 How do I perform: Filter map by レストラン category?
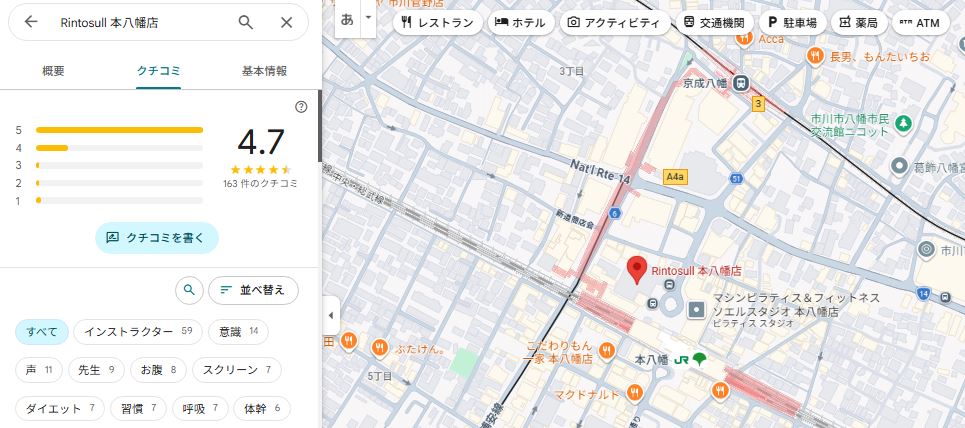(x=435, y=22)
